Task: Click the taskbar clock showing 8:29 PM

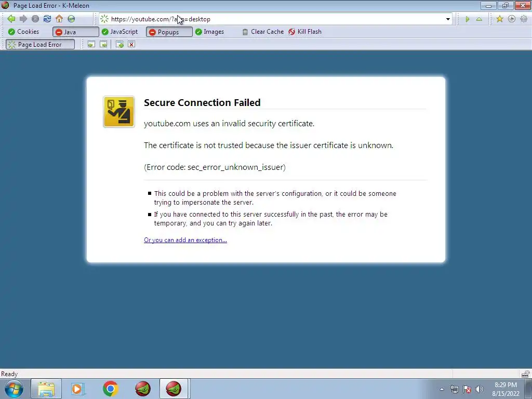Action: [506, 389]
